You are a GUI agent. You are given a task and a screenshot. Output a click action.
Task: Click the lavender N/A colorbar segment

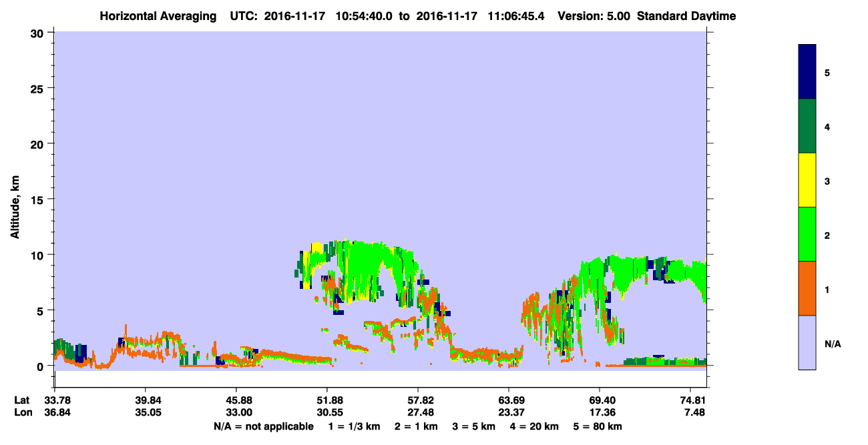(807, 342)
